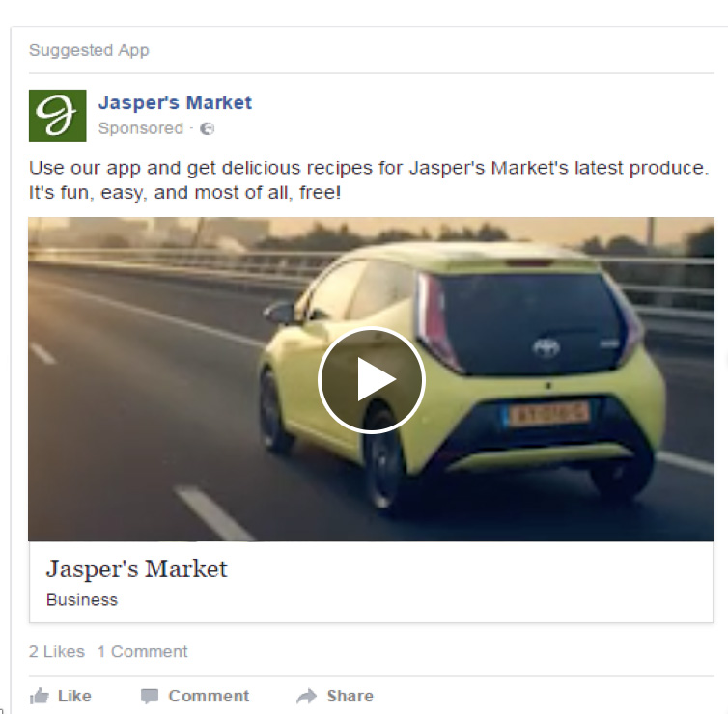Click the Sponsored label

click(141, 128)
